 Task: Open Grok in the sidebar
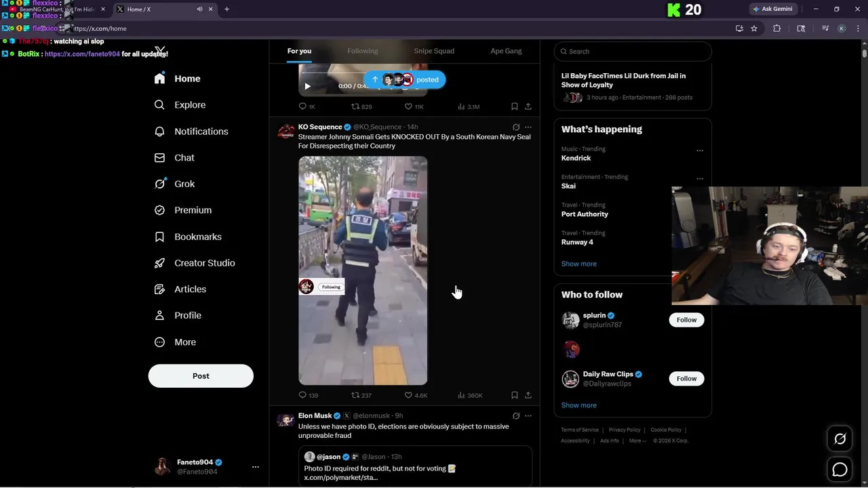pos(174,184)
